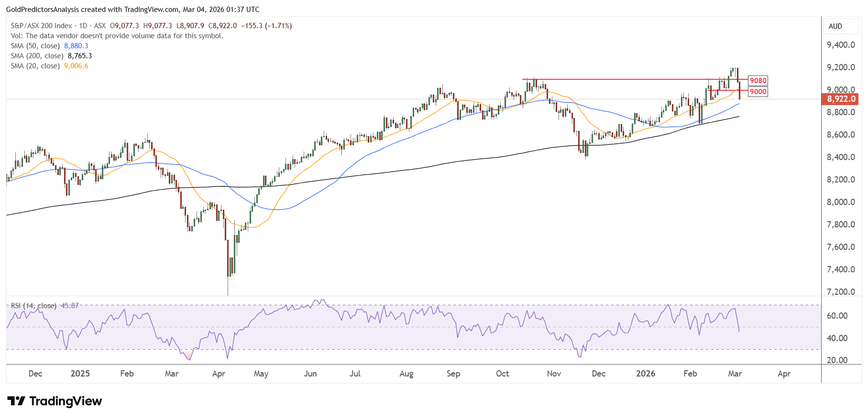Click the Feb label following 2025

tap(127, 374)
